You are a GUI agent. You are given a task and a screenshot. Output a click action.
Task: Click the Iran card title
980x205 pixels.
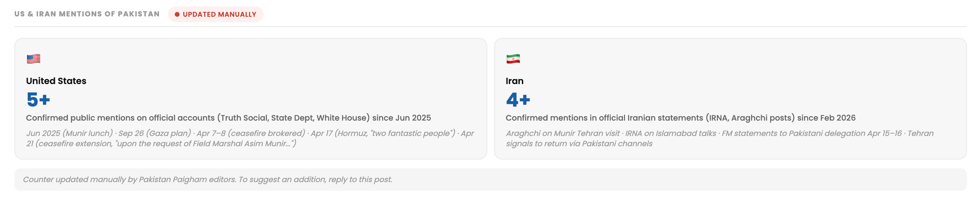pos(514,81)
